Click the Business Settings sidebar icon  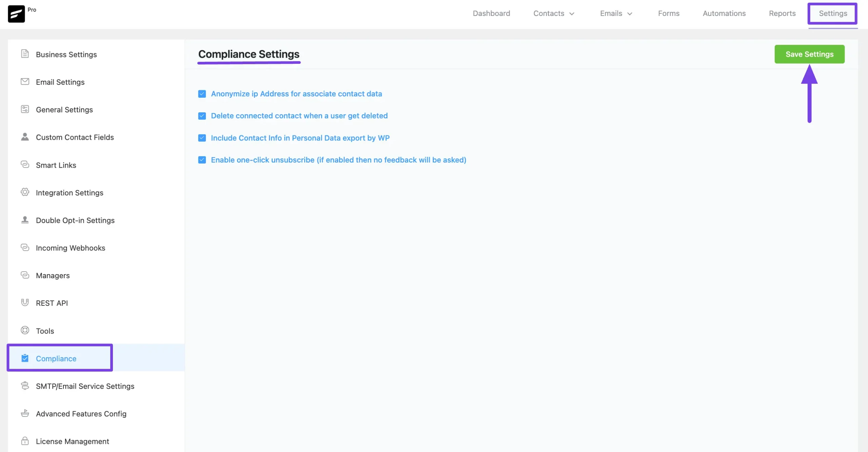[x=25, y=54]
